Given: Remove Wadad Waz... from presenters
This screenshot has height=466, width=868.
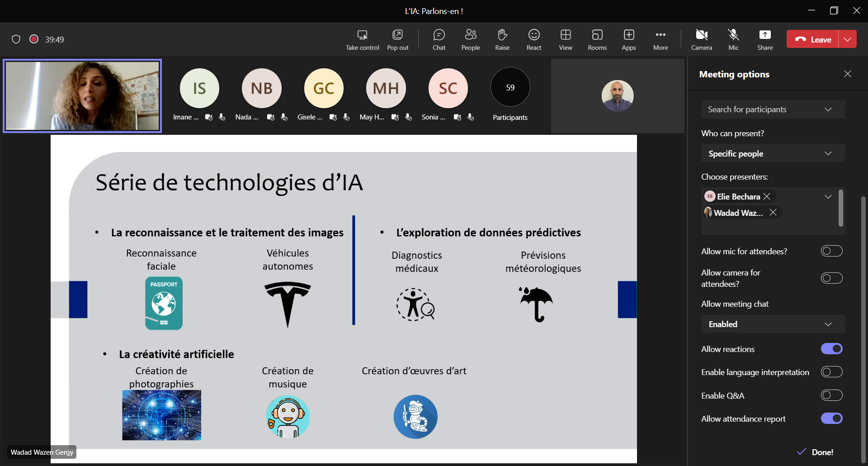Looking at the screenshot, I should pos(773,212).
